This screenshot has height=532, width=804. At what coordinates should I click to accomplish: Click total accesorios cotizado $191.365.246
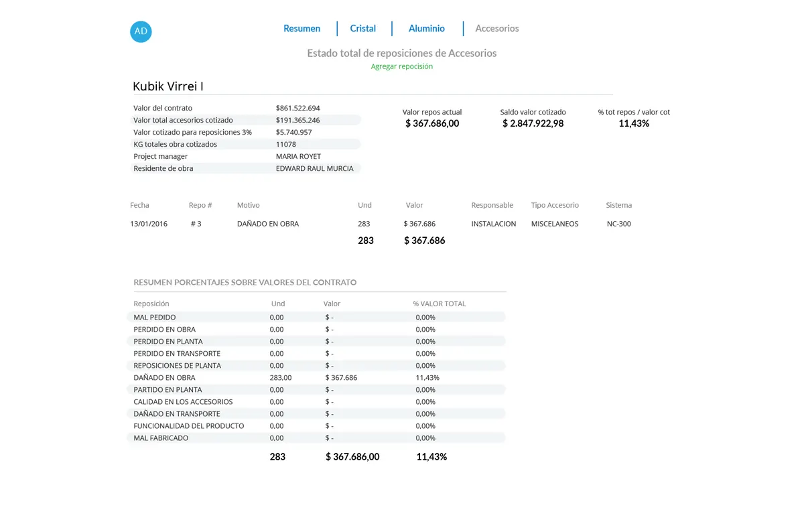coord(298,120)
